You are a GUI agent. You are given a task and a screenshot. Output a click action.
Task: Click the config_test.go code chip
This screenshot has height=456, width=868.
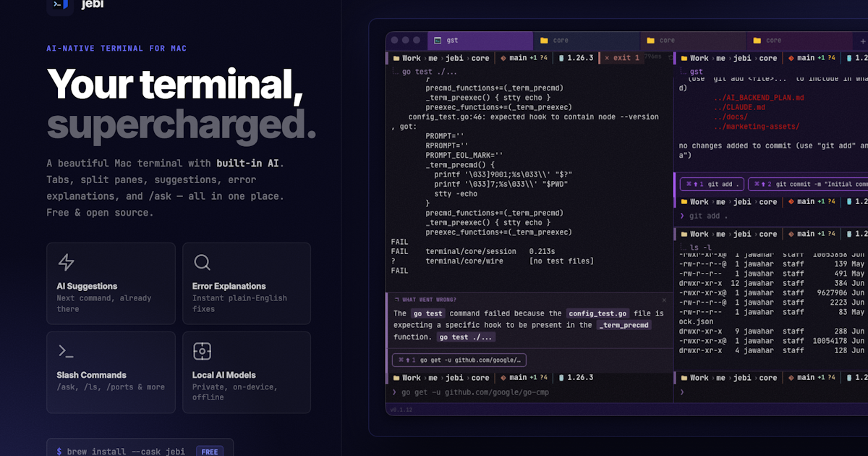tap(597, 313)
